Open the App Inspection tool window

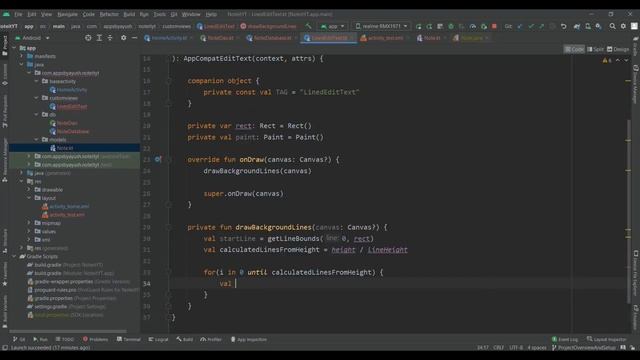[x=249, y=339]
